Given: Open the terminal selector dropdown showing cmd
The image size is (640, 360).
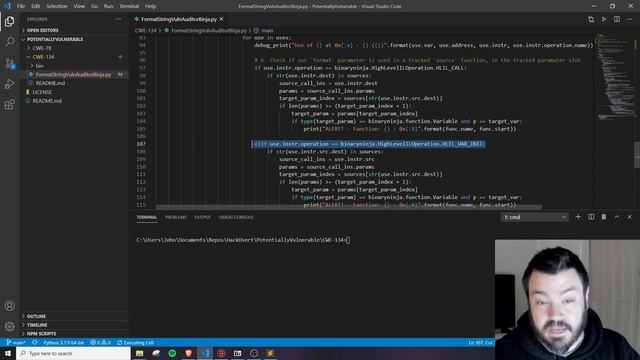Looking at the screenshot, I should 534,217.
